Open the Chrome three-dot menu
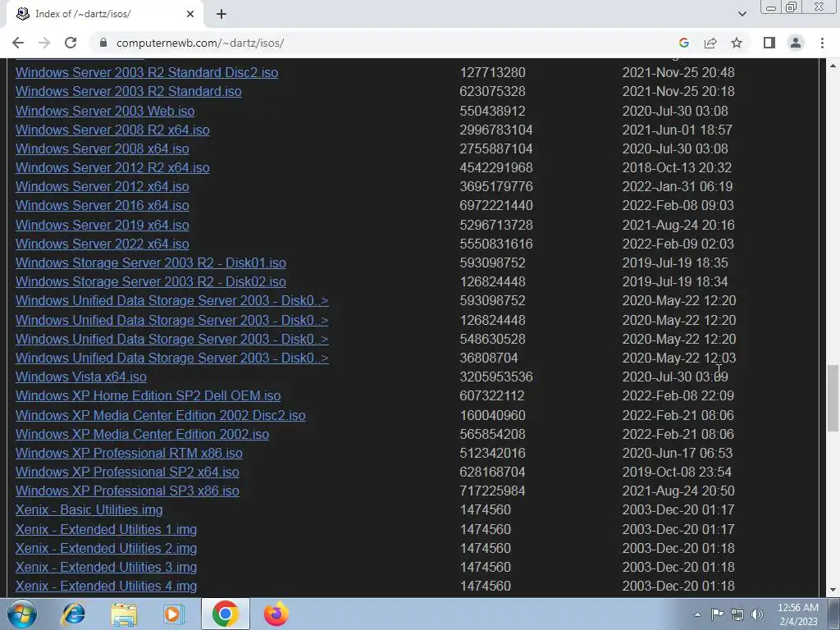 [x=822, y=43]
